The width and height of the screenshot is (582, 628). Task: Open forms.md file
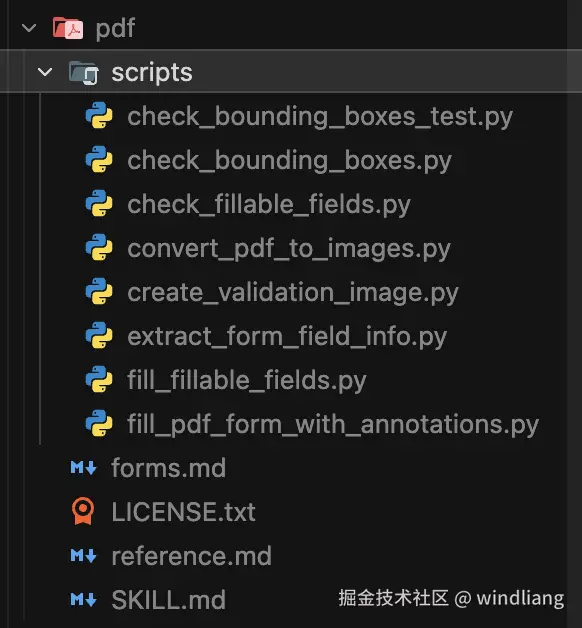(169, 468)
